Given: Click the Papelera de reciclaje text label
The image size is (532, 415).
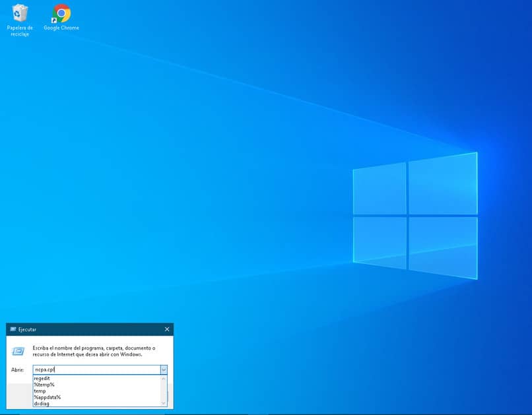Looking at the screenshot, I should click(x=20, y=31).
